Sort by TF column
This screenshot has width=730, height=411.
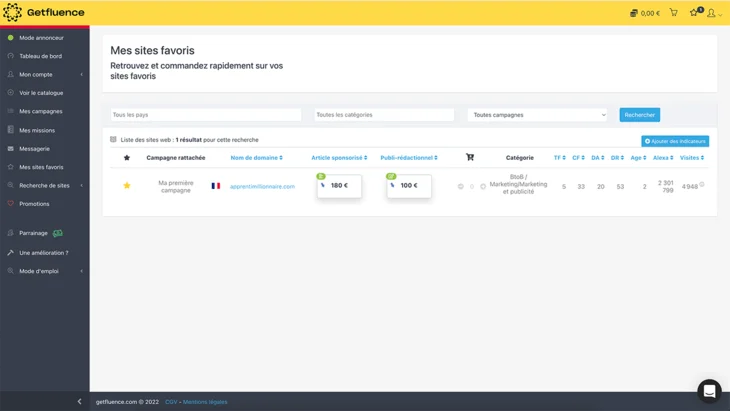click(x=560, y=158)
